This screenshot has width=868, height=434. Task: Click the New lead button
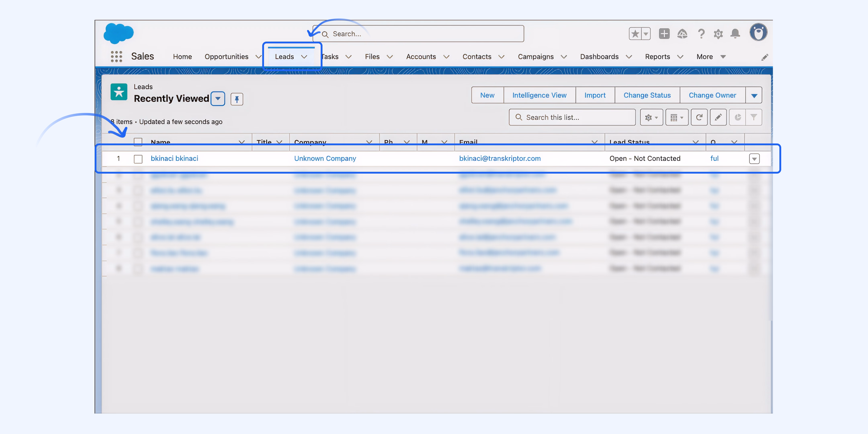(x=487, y=95)
